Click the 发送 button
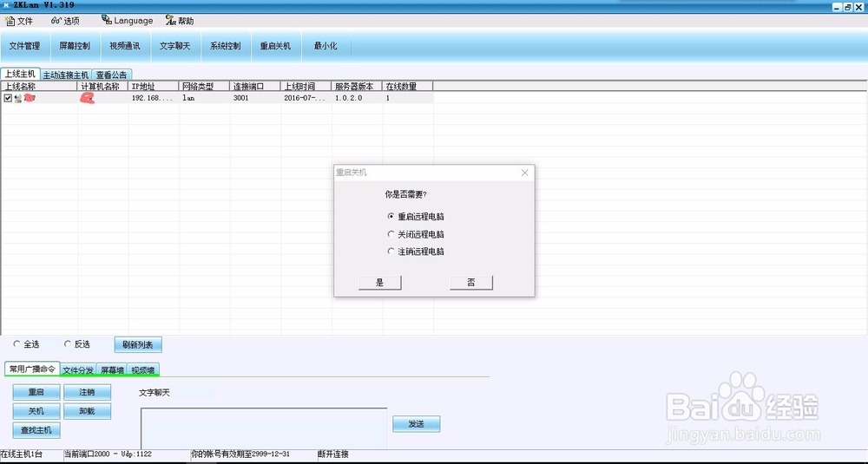The height and width of the screenshot is (464, 868). [x=417, y=424]
